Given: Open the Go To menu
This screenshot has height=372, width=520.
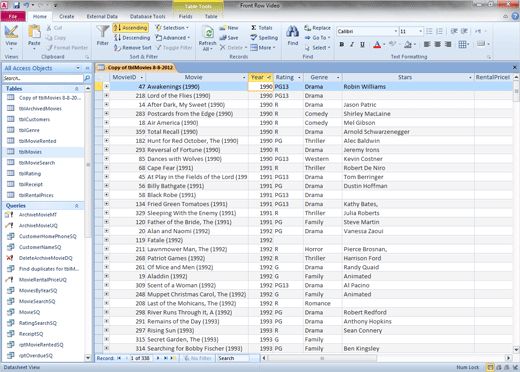Looking at the screenshot, I should [x=317, y=38].
